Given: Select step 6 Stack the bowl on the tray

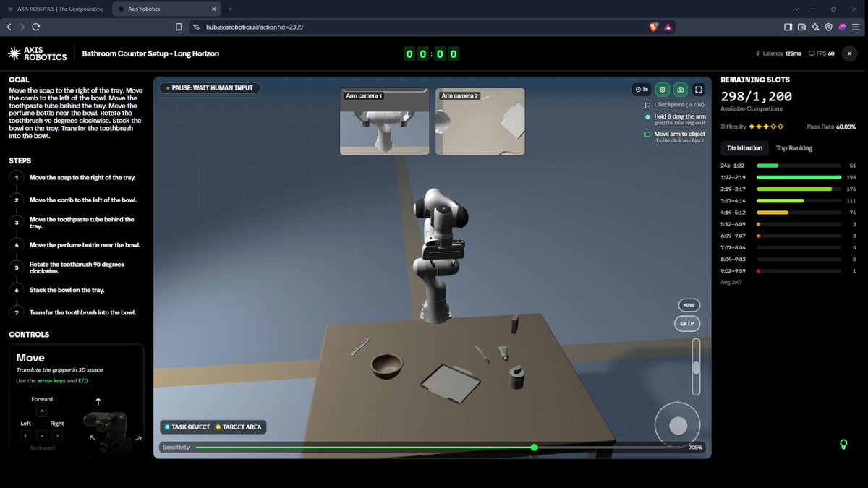Looking at the screenshot, I should pos(67,290).
